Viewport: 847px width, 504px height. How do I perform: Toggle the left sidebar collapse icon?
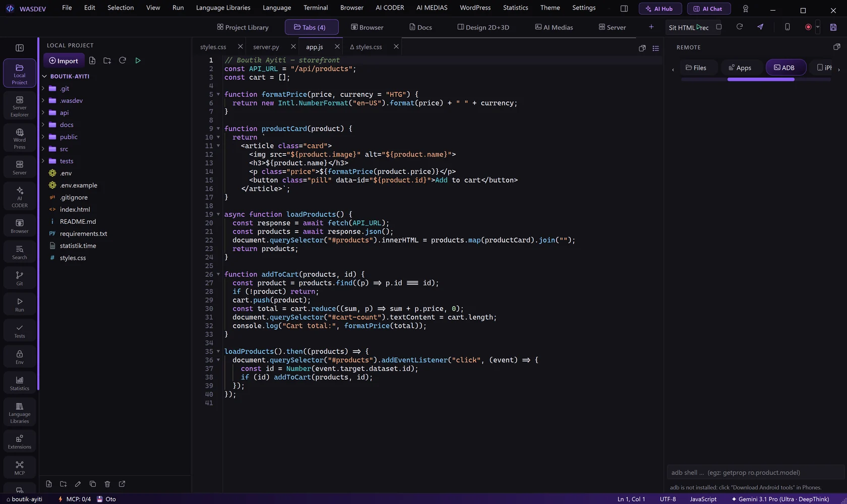tap(20, 48)
